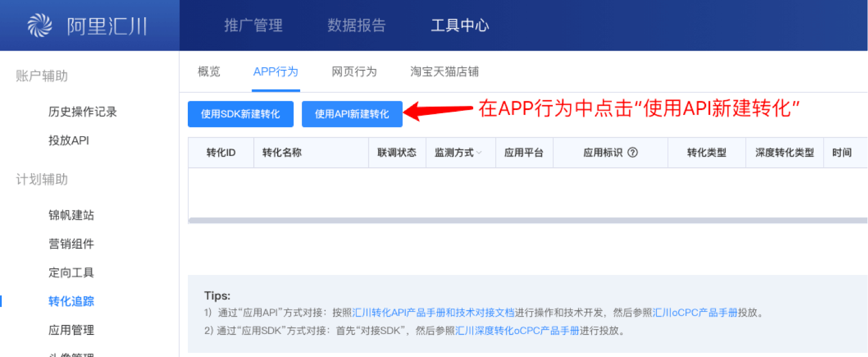Click the 深度转化类型 column header
The image size is (868, 357).
point(785,153)
